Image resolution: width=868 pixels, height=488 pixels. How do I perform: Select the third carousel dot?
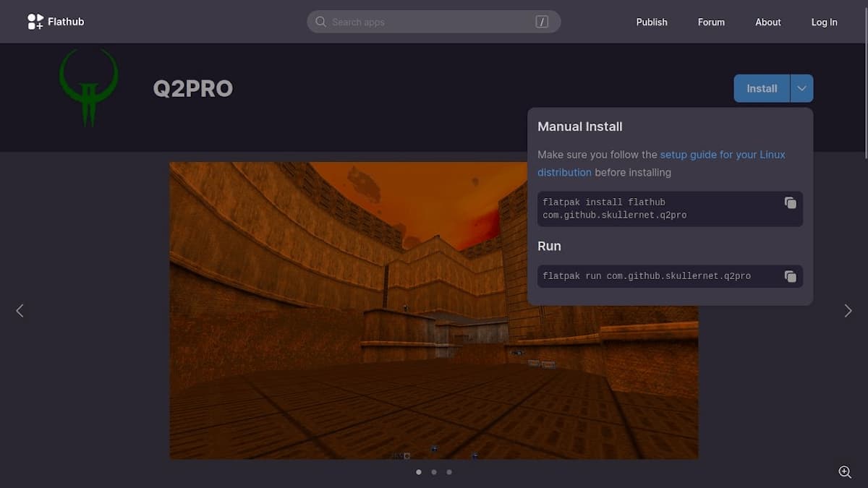[449, 472]
